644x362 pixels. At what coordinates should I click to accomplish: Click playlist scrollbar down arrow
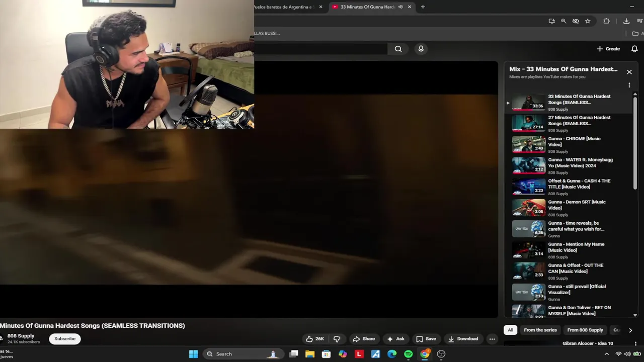[635, 315]
